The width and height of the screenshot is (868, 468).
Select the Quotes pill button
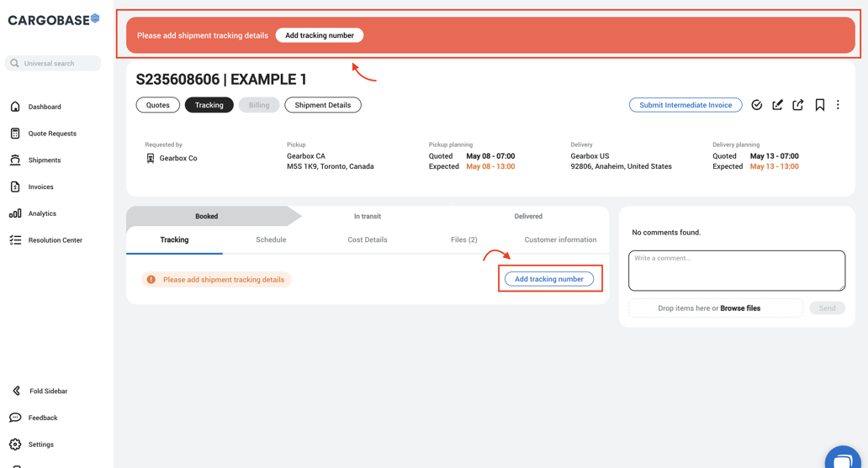pos(158,105)
